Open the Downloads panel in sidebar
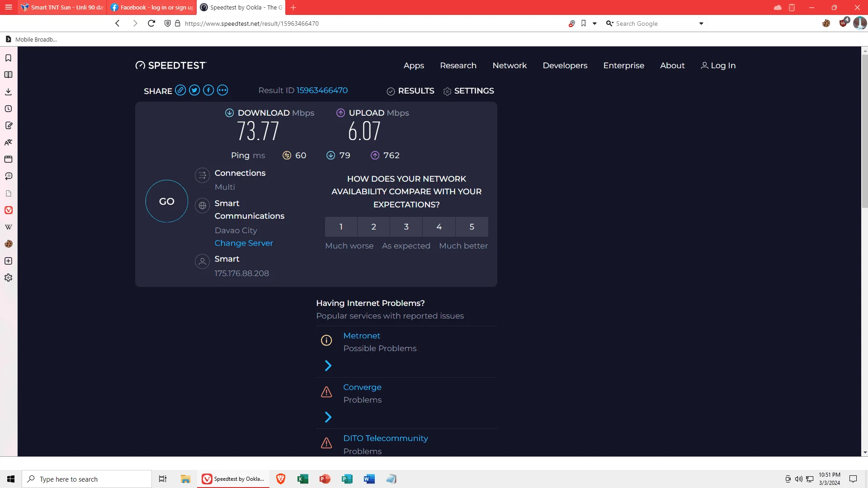 (x=8, y=92)
